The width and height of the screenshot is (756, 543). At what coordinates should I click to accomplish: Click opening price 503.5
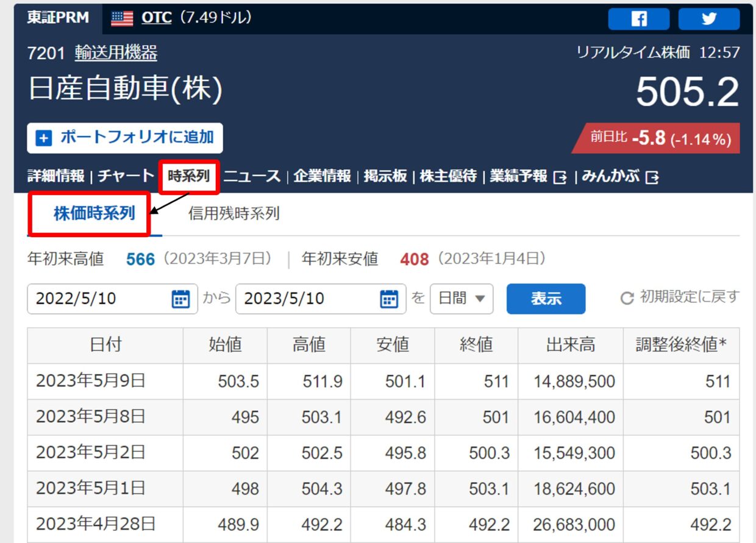tap(238, 382)
